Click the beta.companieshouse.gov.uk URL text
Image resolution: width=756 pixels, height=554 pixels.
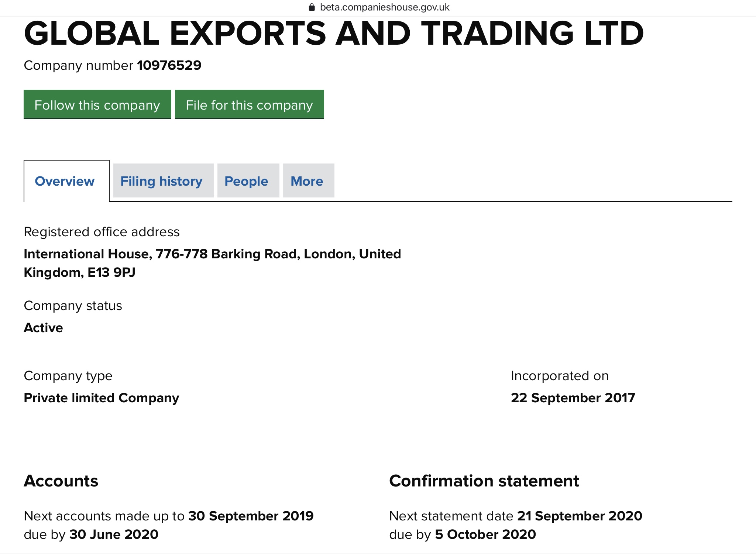[x=384, y=7]
